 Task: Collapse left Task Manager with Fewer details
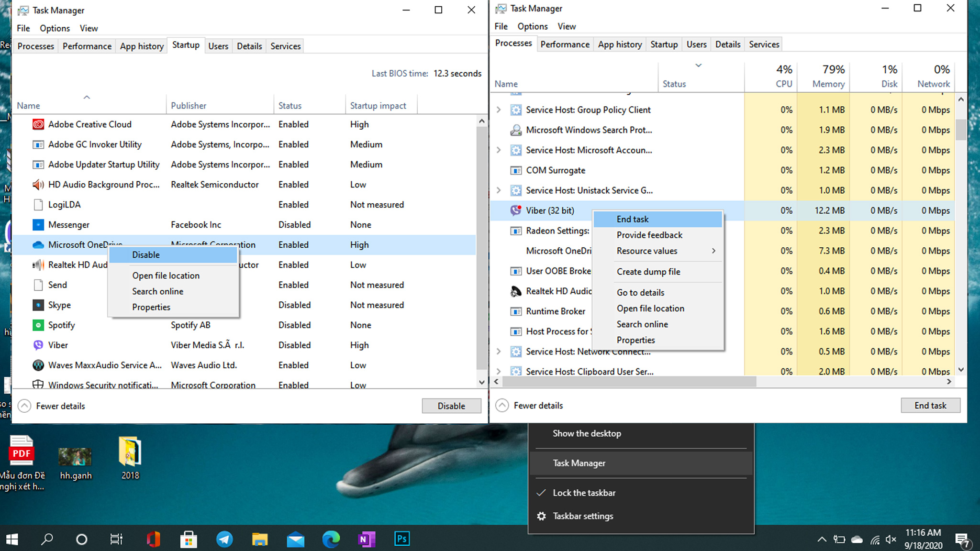pos(52,406)
